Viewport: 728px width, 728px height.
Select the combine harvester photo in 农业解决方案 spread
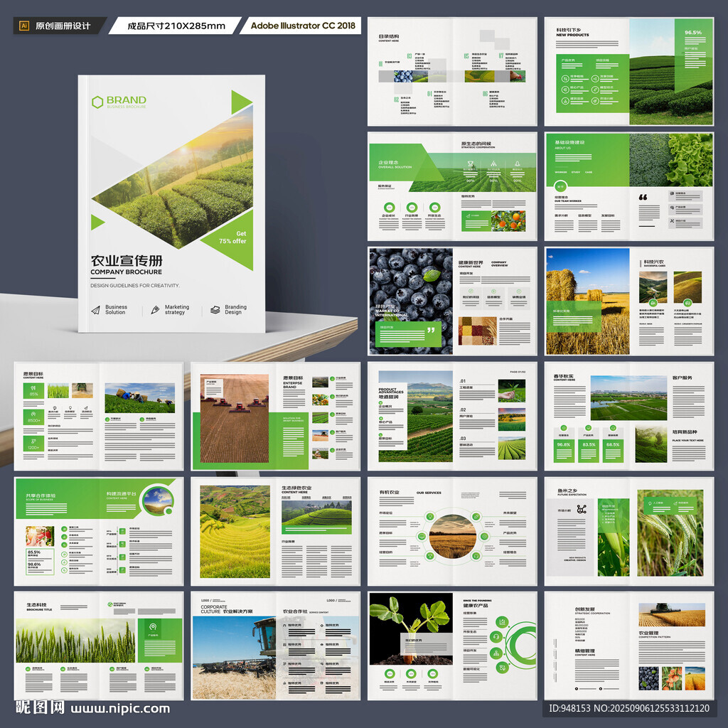click(x=235, y=658)
